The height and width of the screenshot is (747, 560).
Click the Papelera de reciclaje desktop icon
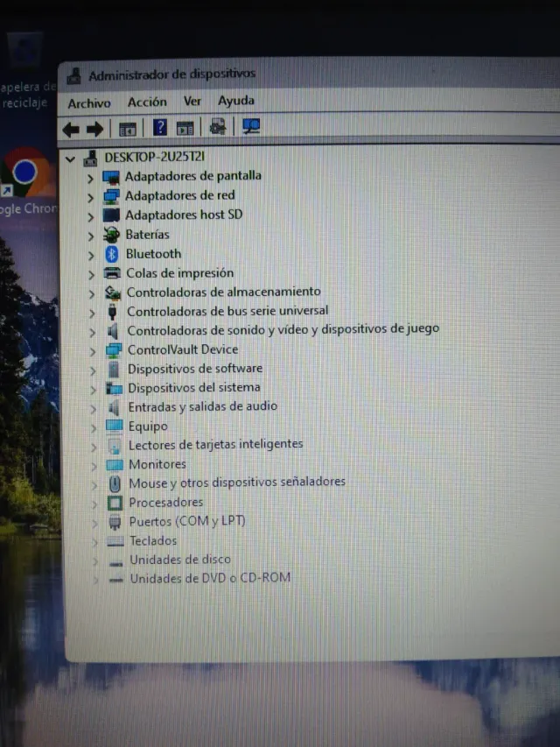[x=26, y=72]
